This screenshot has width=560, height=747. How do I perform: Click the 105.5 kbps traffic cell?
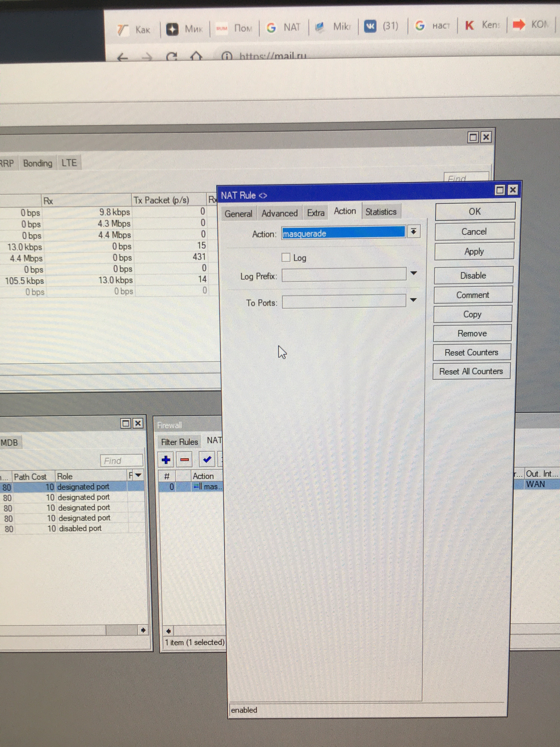click(x=24, y=281)
